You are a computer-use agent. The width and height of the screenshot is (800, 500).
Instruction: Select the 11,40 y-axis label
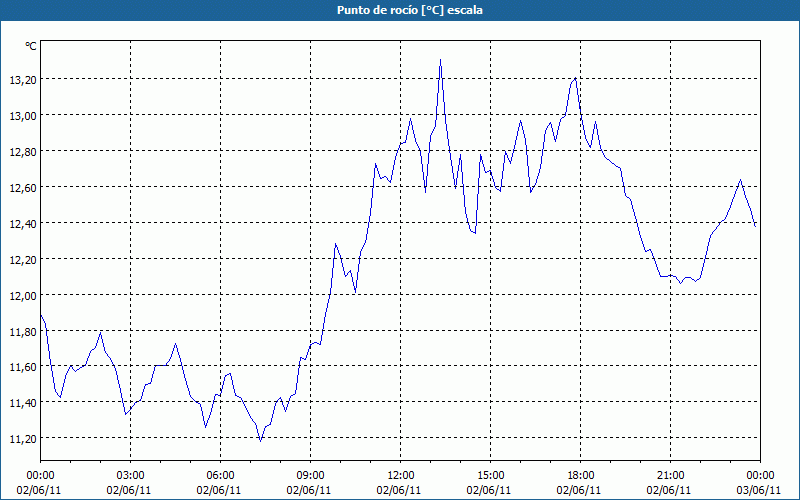tap(23, 403)
